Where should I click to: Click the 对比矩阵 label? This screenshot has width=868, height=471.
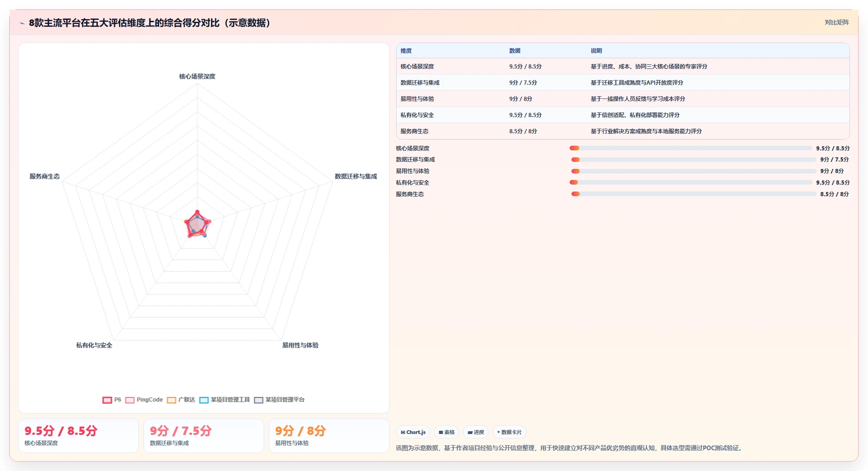(x=837, y=22)
